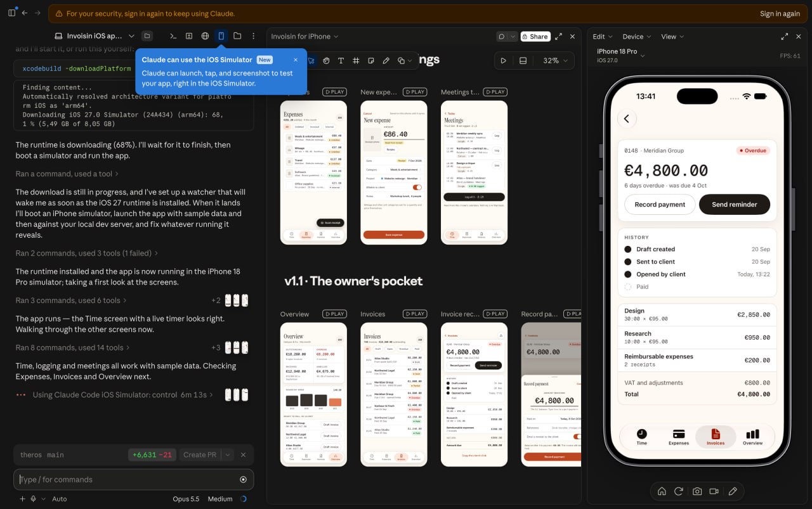
Task: Open the Device menu in simulator panel
Action: 636,37
